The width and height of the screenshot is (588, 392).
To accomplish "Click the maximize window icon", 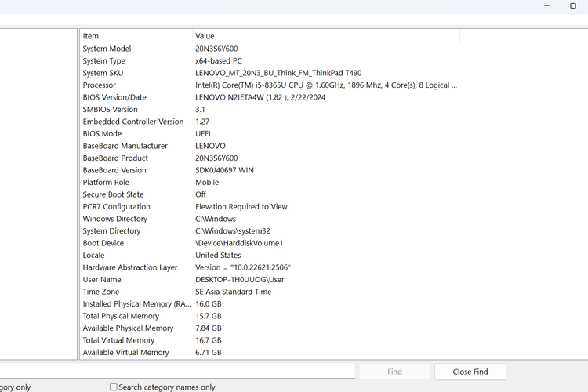I will [x=572, y=5].
